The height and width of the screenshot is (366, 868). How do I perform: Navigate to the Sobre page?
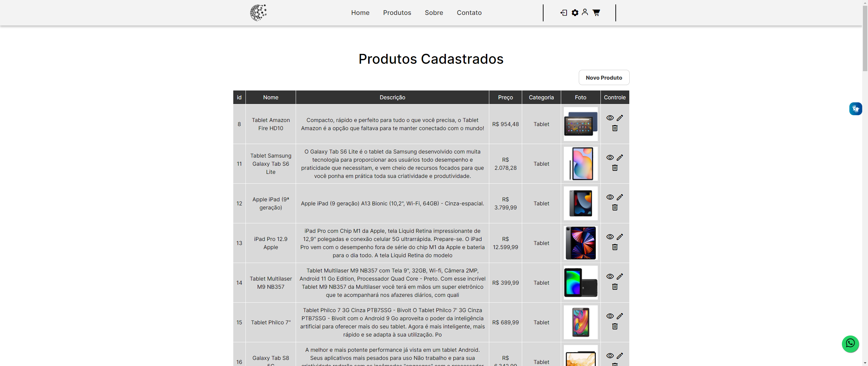pos(434,13)
